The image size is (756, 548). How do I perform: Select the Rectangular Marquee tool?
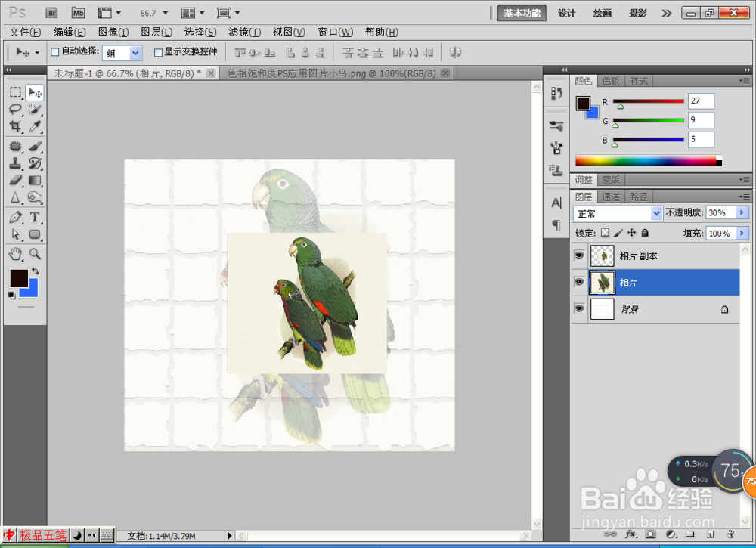[15, 92]
